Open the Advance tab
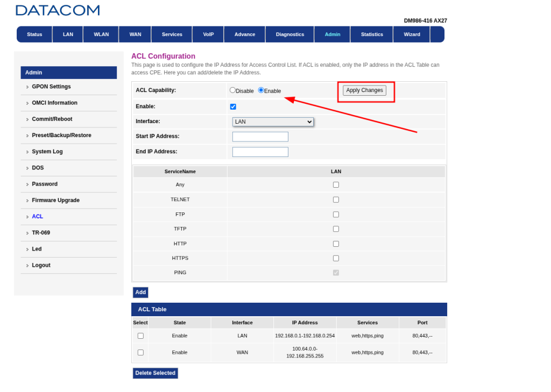Screen dimensions: 551x392 [x=245, y=34]
